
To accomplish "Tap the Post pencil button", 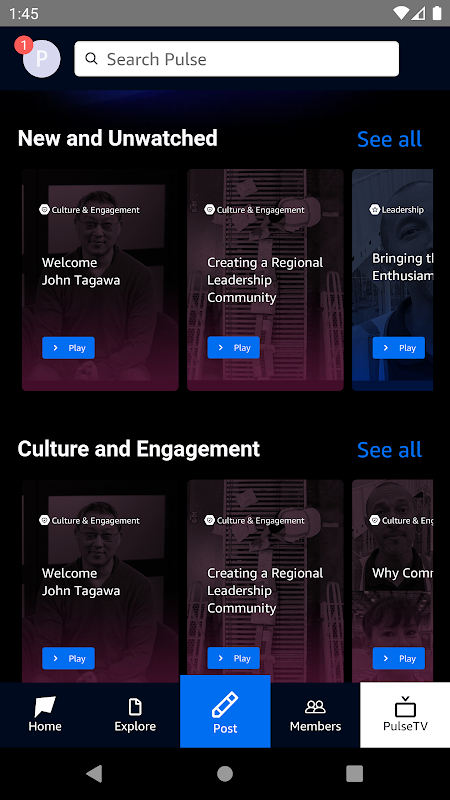I will click(225, 711).
